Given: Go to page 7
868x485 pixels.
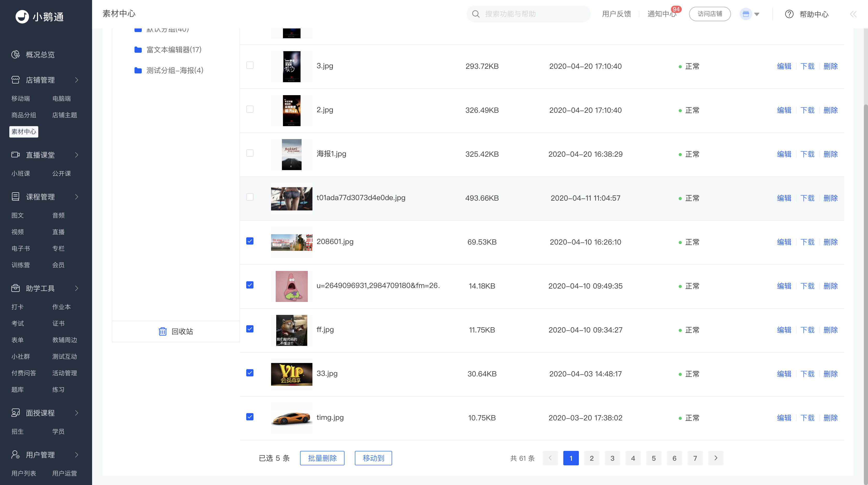Looking at the screenshot, I should [x=695, y=458].
